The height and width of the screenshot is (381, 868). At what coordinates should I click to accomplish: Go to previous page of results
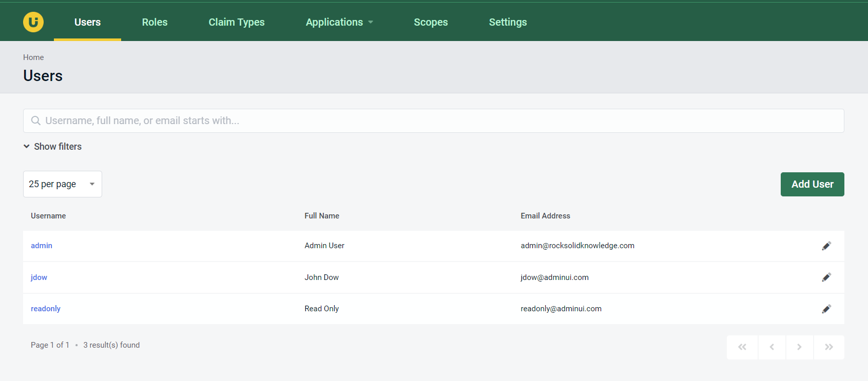[772, 347]
